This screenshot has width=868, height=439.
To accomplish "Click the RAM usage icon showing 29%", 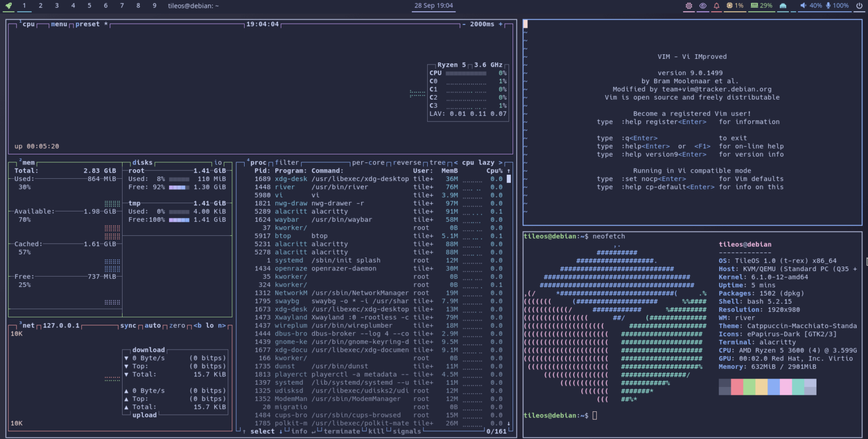I will click(x=757, y=6).
